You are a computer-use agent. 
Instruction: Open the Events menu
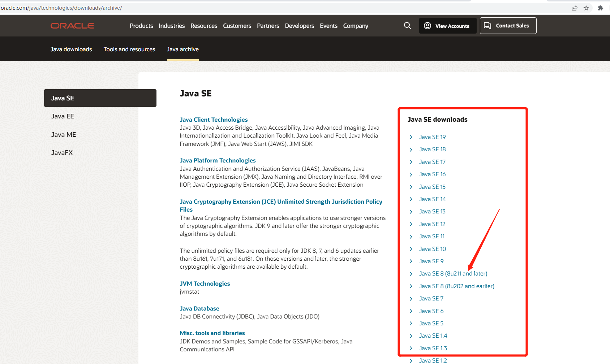tap(328, 26)
